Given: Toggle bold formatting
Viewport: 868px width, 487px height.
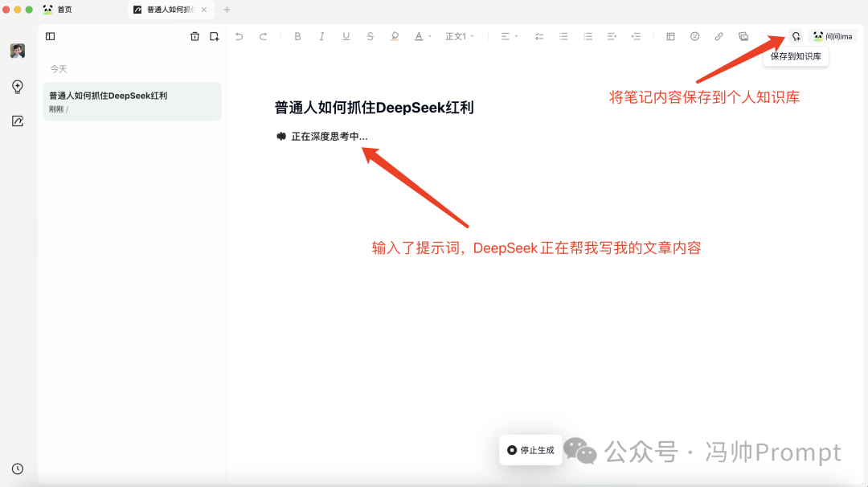Looking at the screenshot, I should point(297,36).
